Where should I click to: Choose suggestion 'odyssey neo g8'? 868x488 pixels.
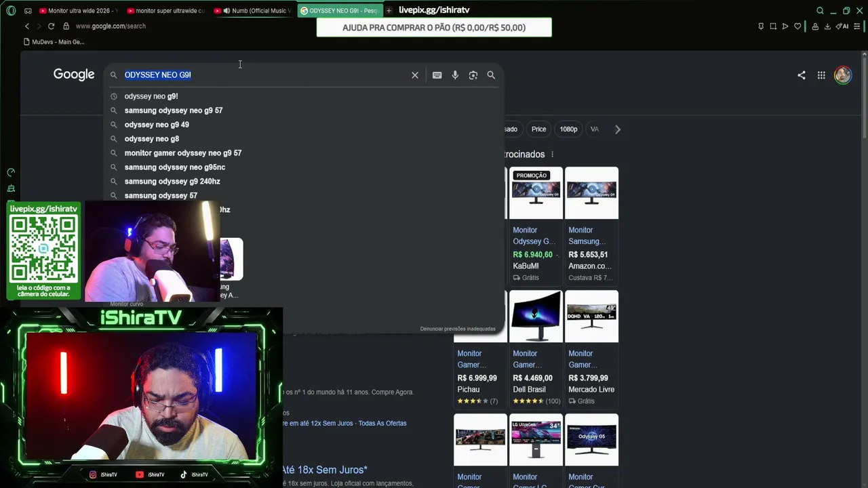(x=304, y=139)
